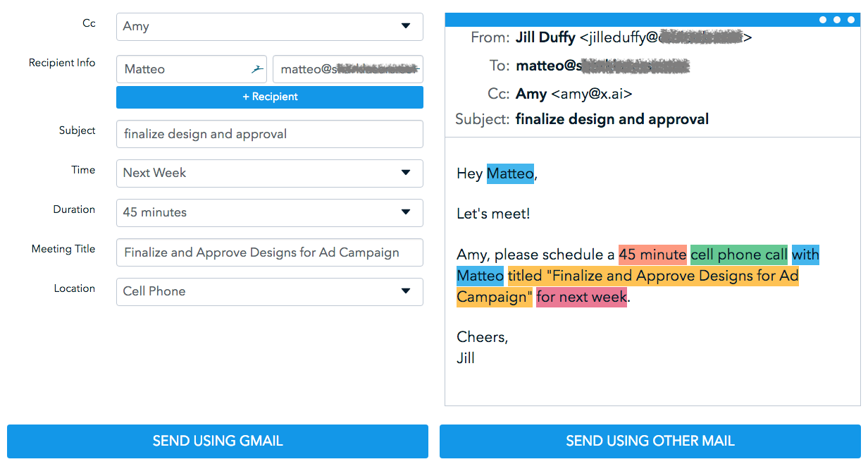This screenshot has height=464, width=868.
Task: Open the Cc dropdown showing Amy
Action: pyautogui.click(x=269, y=26)
